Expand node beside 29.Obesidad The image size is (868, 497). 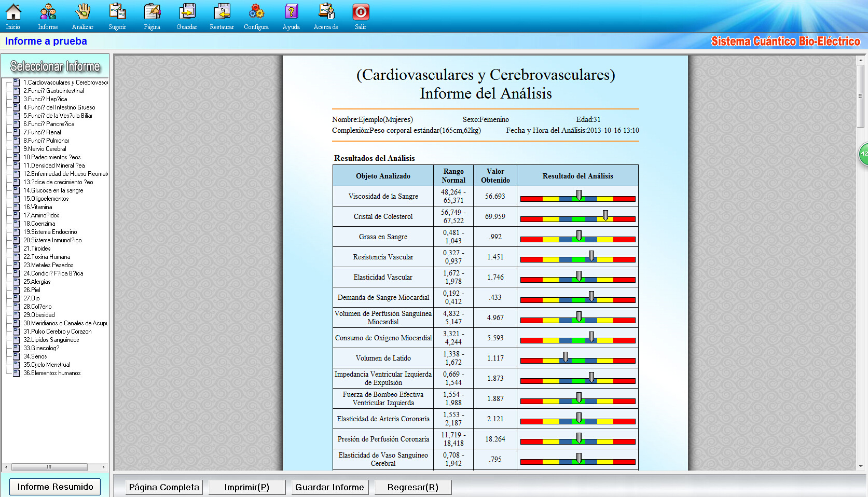click(x=16, y=314)
